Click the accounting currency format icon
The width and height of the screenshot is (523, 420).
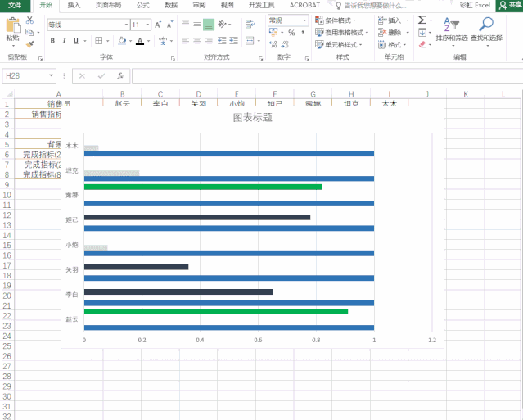click(x=273, y=33)
